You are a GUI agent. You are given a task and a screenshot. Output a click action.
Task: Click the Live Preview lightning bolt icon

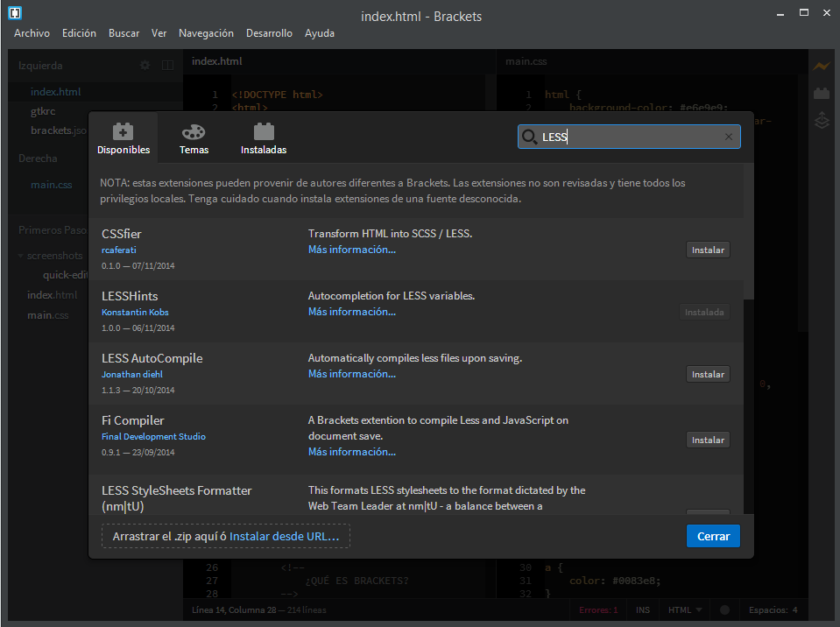(x=822, y=67)
